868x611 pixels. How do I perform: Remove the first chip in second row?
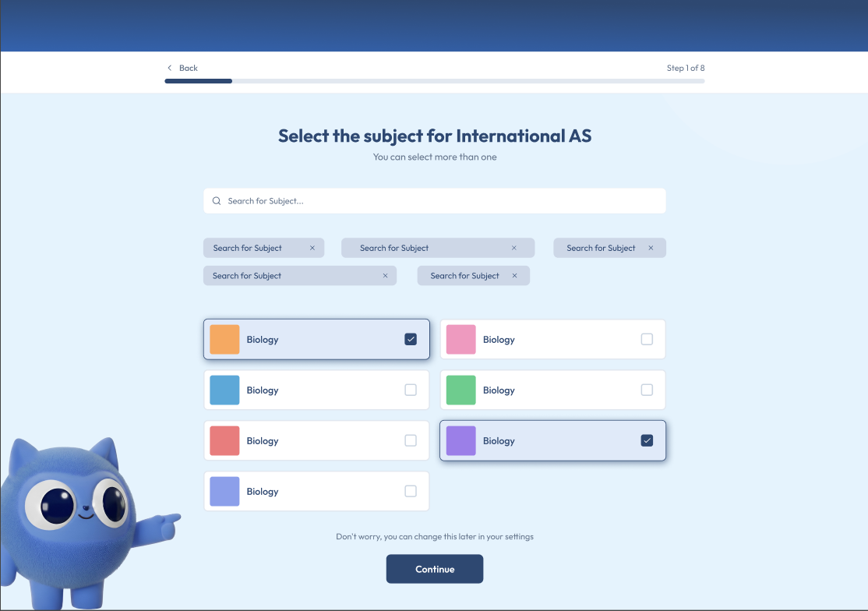(385, 276)
